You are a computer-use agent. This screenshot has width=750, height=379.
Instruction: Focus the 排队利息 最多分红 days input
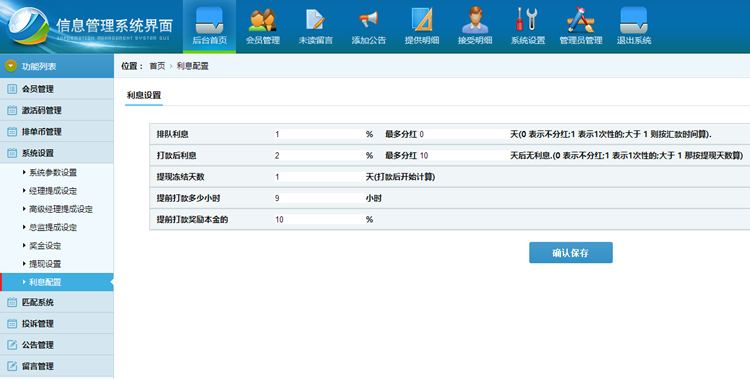click(463, 134)
